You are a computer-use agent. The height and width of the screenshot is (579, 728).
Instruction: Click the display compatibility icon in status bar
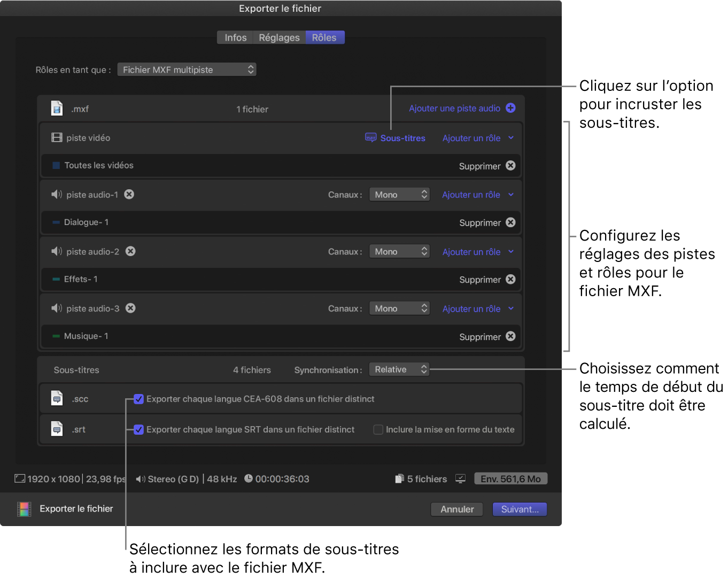460,479
